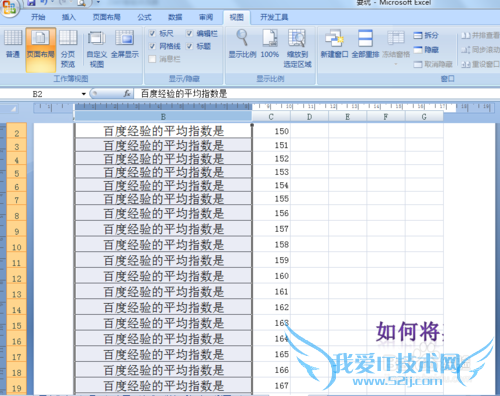Toggle the Message Bar (消息栏) checkbox
This screenshot has height=396, width=500.
coord(152,59)
